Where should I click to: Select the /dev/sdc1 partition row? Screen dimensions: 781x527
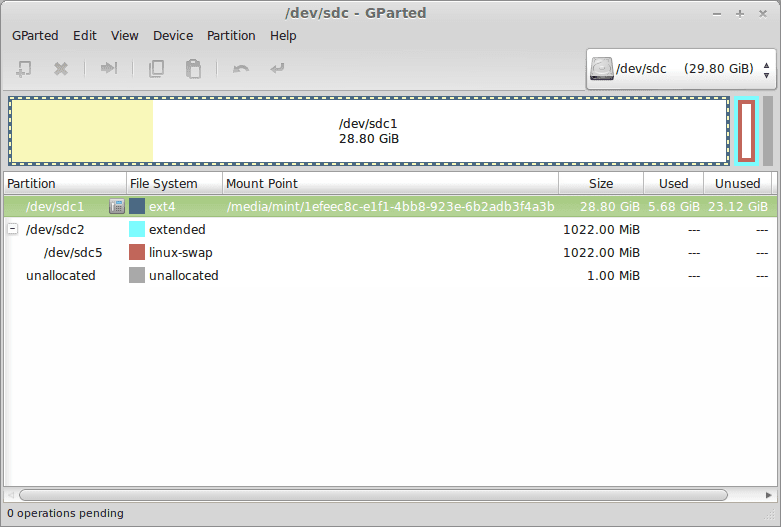pyautogui.click(x=390, y=206)
